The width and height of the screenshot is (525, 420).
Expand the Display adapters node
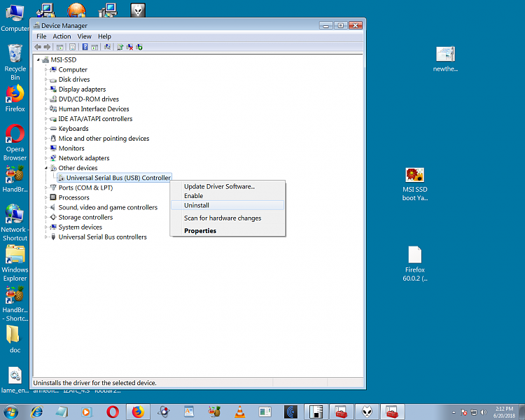pos(46,89)
